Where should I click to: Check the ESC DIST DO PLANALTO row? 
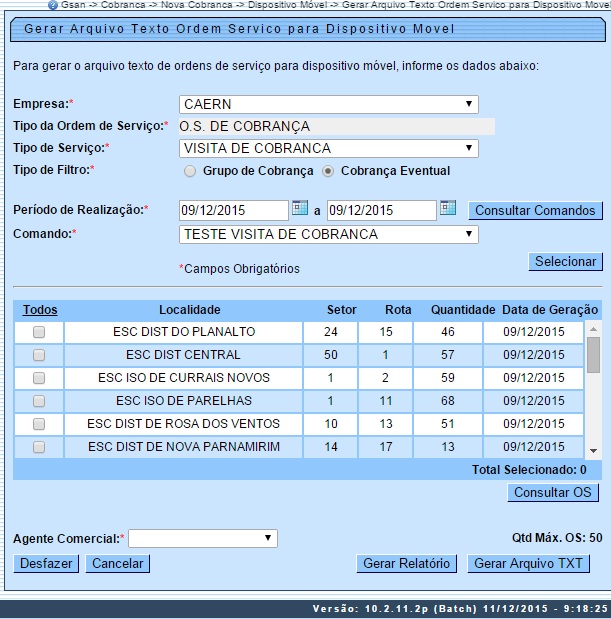[39, 332]
